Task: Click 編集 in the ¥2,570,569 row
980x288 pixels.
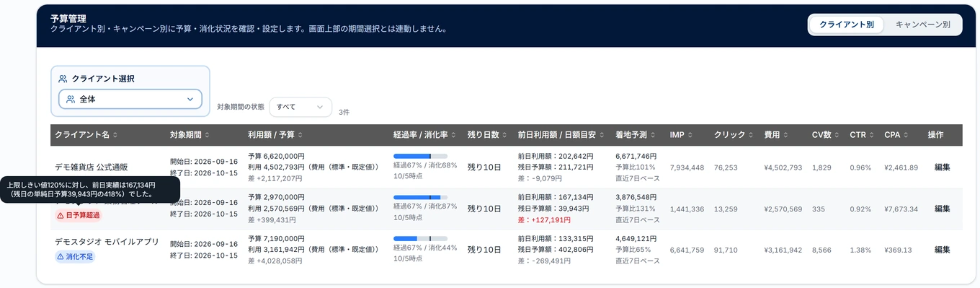Action: click(942, 209)
